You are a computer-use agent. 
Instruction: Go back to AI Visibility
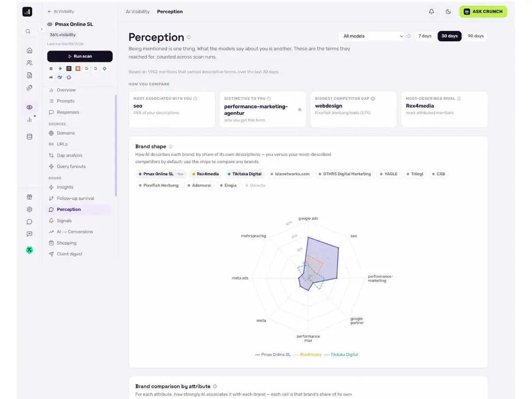tap(61, 12)
